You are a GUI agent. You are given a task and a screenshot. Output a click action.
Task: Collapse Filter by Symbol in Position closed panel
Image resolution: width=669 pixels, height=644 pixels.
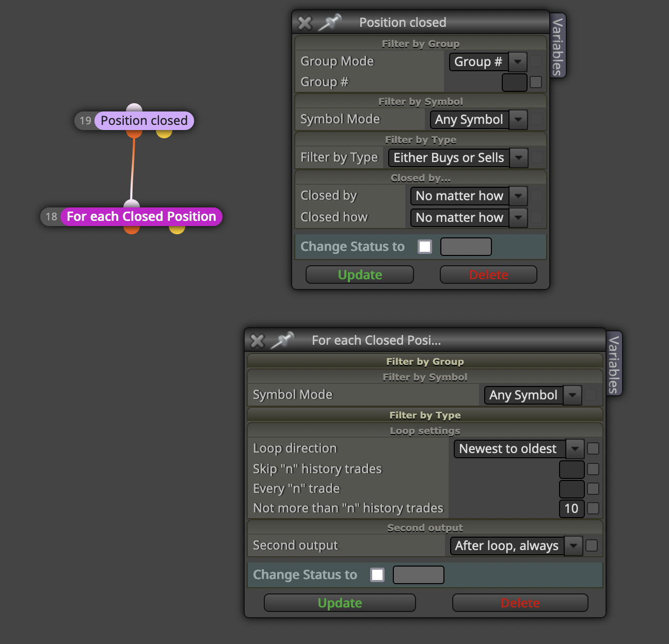click(421, 101)
